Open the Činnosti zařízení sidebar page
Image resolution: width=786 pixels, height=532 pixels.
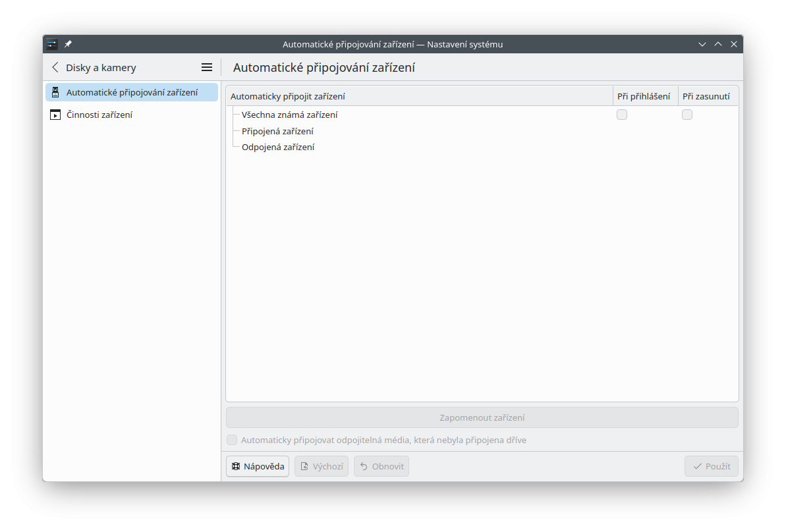click(x=99, y=115)
